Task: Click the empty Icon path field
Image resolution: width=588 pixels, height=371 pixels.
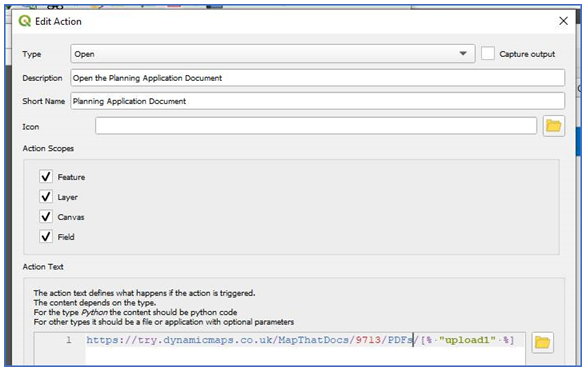Action: pyautogui.click(x=316, y=126)
